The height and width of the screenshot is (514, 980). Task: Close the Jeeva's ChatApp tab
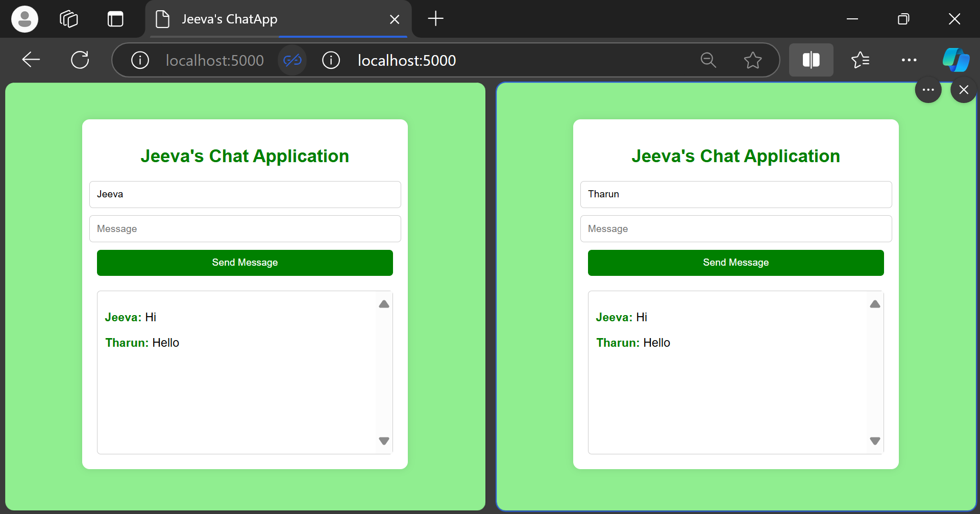coord(395,19)
